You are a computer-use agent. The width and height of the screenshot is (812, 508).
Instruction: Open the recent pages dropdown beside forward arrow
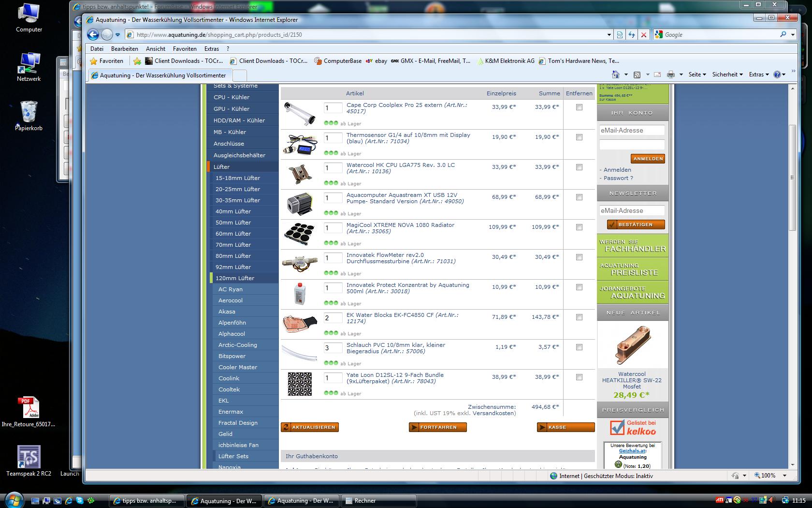117,35
